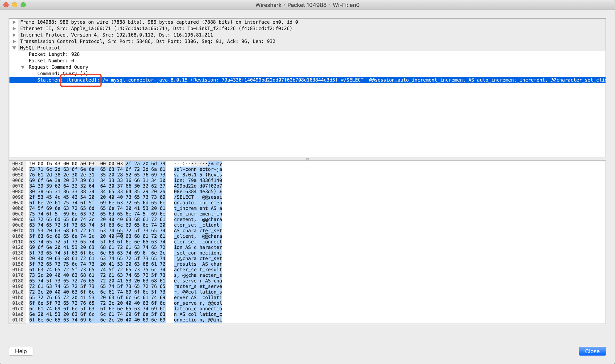
Task: Select the Packet Length: 928 field
Action: [54, 54]
